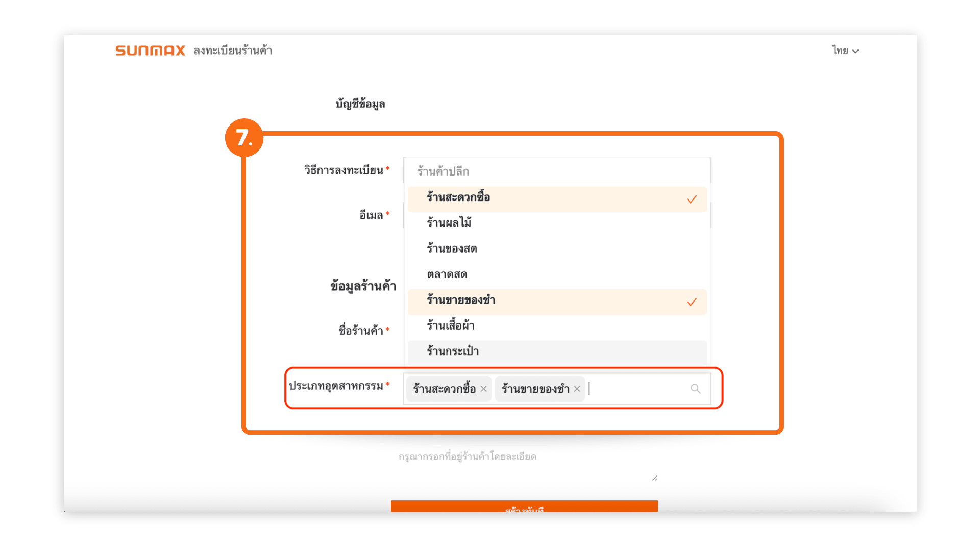
Task: Click the checkmark beside ร้านสะดวกซื้อ
Action: point(692,199)
